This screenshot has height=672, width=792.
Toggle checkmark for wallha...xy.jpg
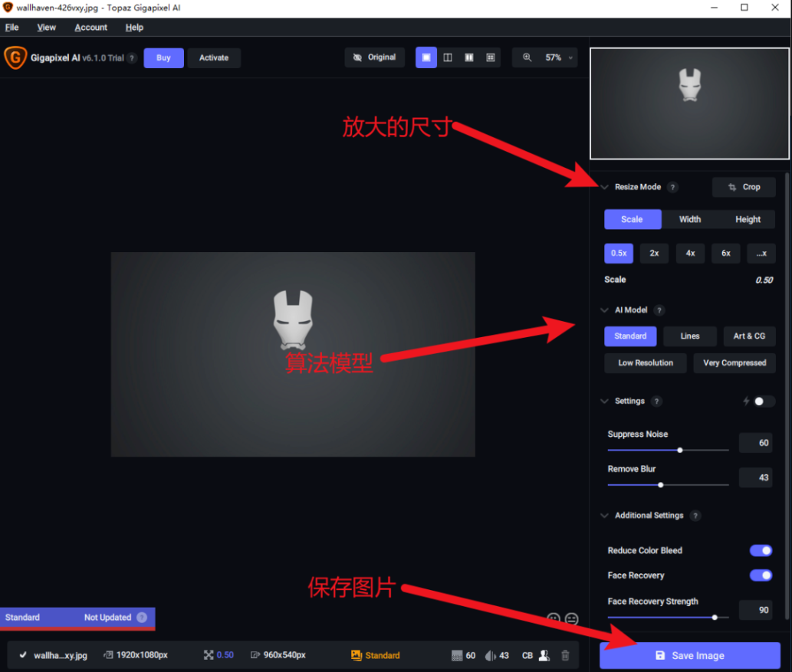[23, 655]
